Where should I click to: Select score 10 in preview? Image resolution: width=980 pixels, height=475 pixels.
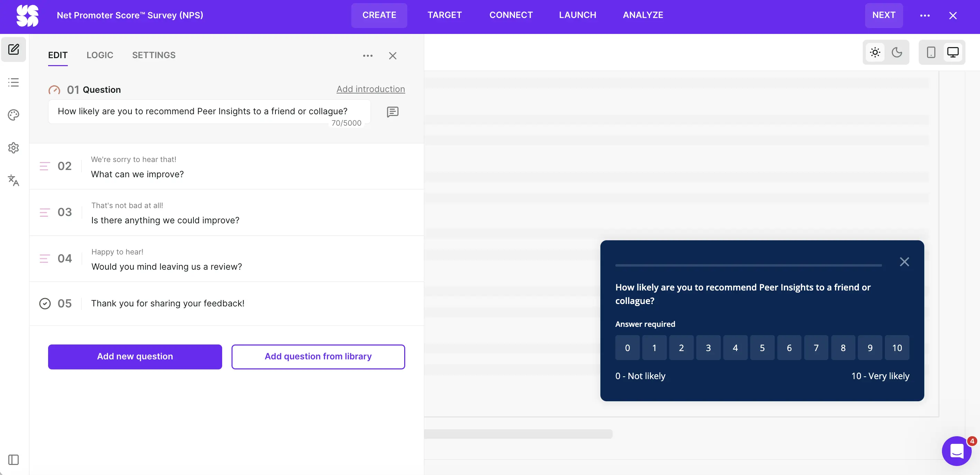pos(897,348)
